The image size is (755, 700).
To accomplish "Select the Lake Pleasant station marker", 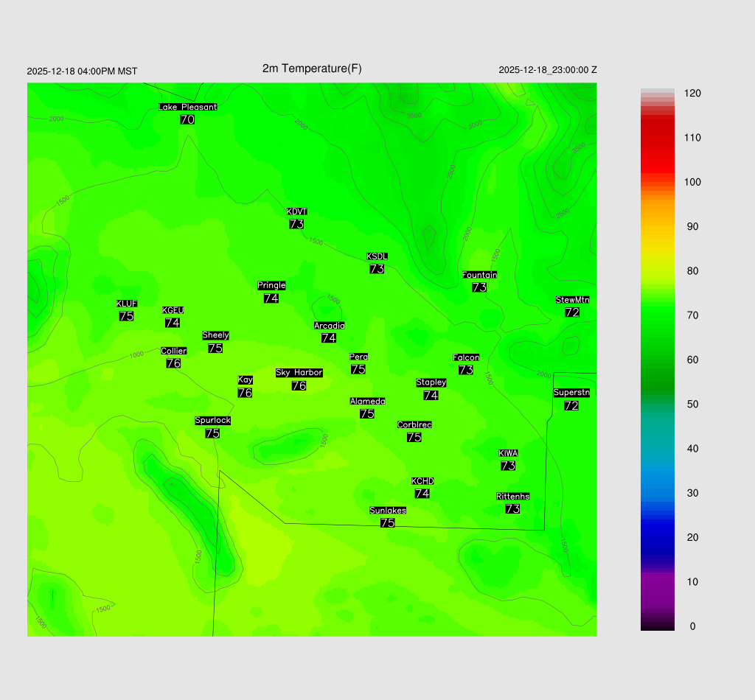I will (187, 108).
